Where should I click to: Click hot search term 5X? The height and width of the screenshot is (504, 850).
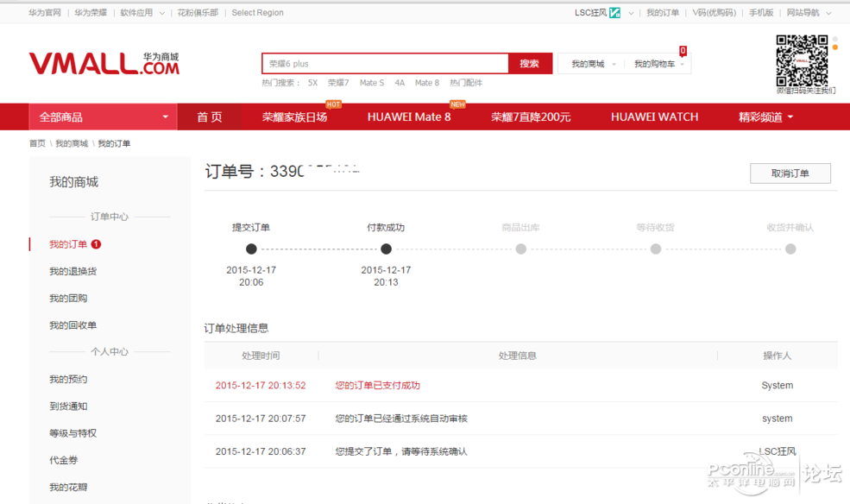tap(312, 83)
